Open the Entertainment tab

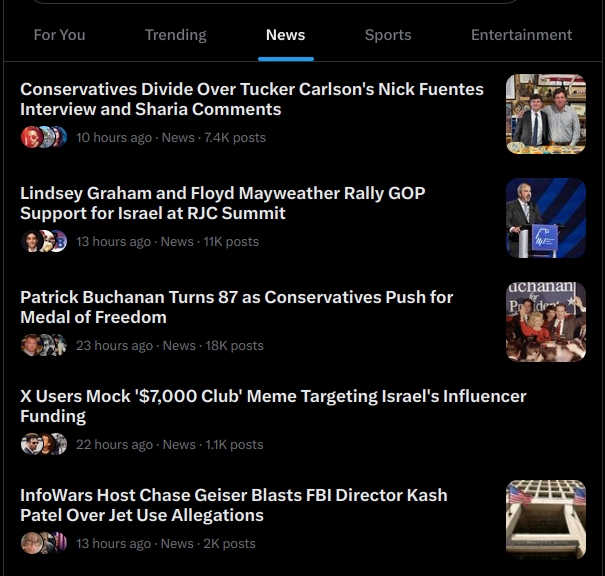tap(521, 35)
